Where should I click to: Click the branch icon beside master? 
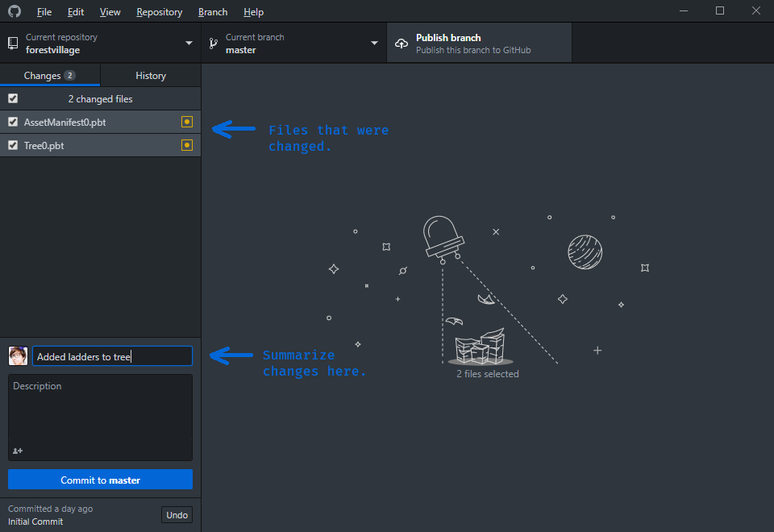pos(213,44)
